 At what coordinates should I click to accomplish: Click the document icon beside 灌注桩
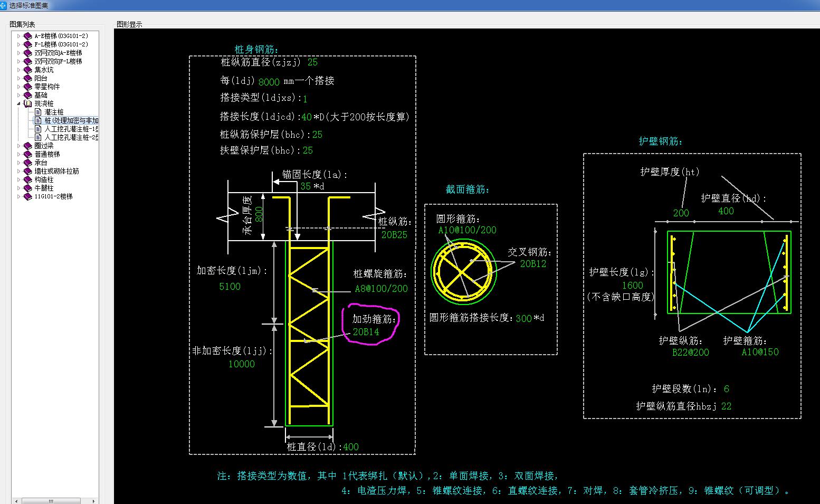38,112
